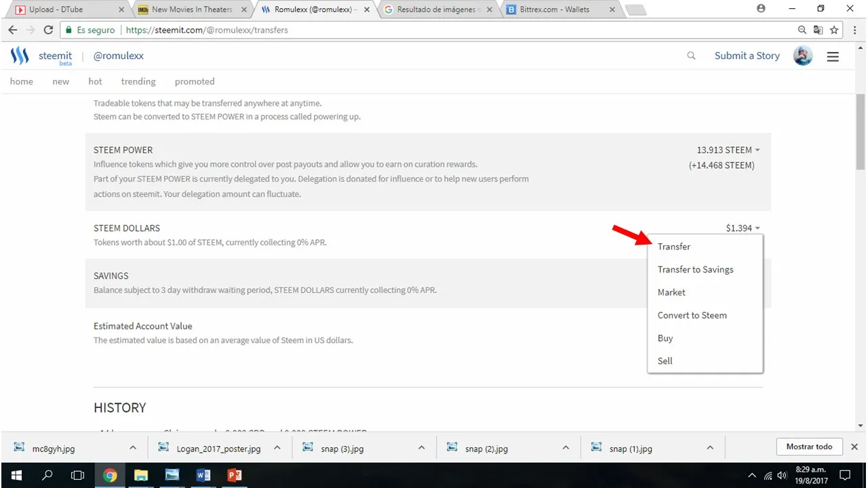Click the green secure padlock icon
Viewport: 868px width, 488px height.
(x=68, y=30)
